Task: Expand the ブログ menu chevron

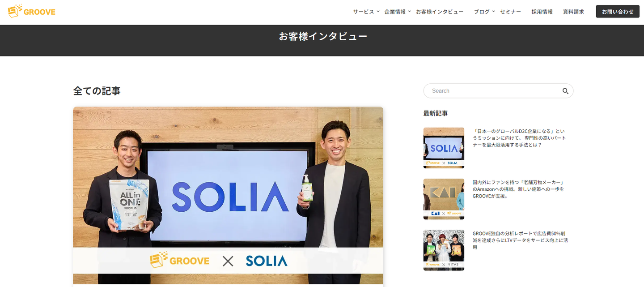Action: point(494,11)
